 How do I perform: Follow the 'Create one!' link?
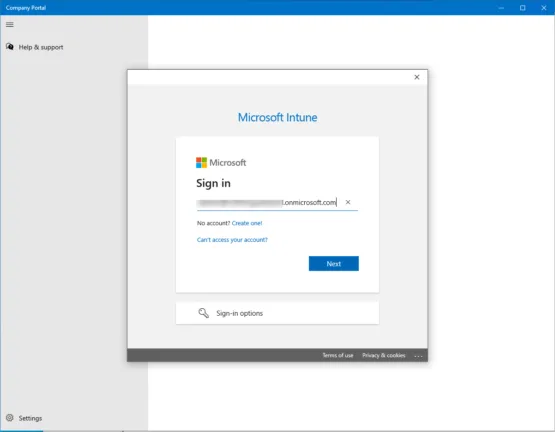(x=247, y=223)
